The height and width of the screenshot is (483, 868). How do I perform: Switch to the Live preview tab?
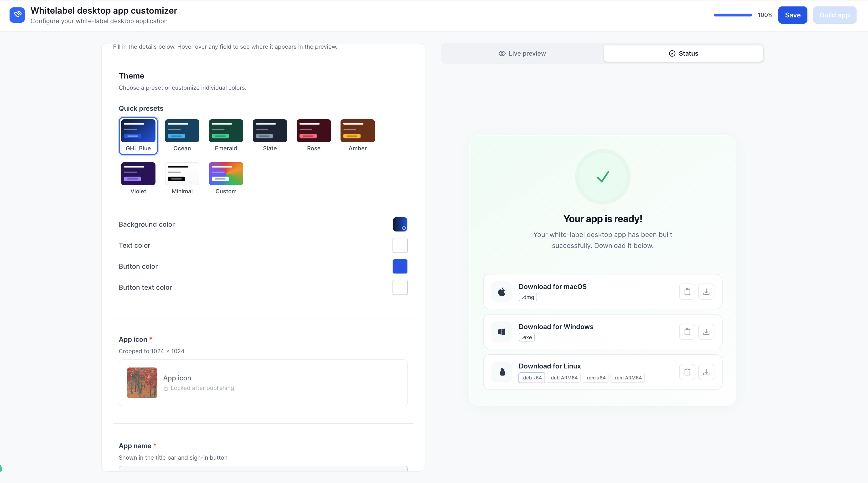tap(522, 53)
